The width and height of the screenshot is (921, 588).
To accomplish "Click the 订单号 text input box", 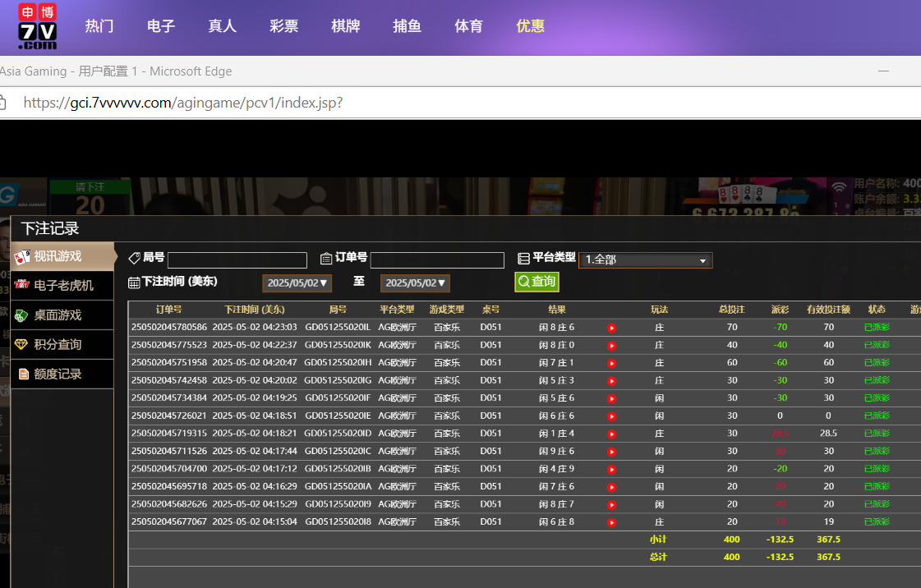I will click(436, 260).
